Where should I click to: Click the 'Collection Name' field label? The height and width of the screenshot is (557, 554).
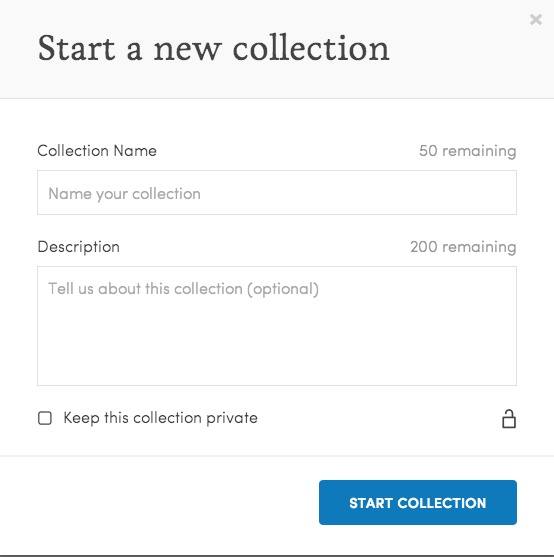click(x=97, y=151)
